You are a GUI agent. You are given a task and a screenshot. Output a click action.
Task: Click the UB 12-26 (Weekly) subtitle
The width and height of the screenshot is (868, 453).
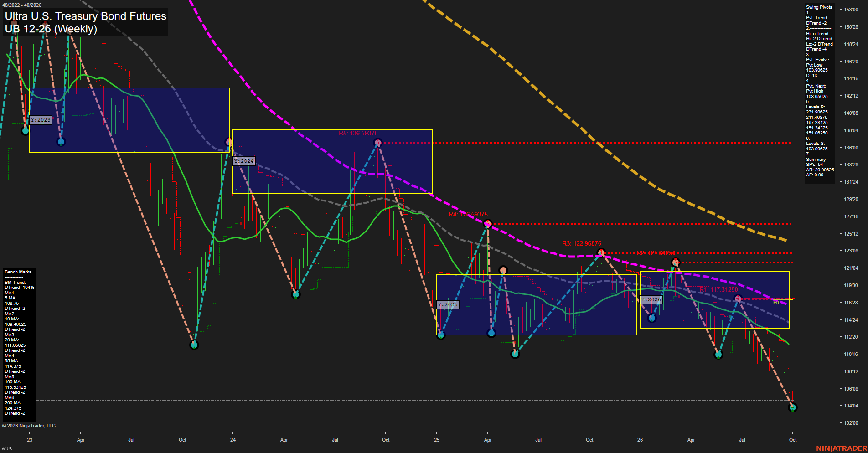(x=51, y=29)
